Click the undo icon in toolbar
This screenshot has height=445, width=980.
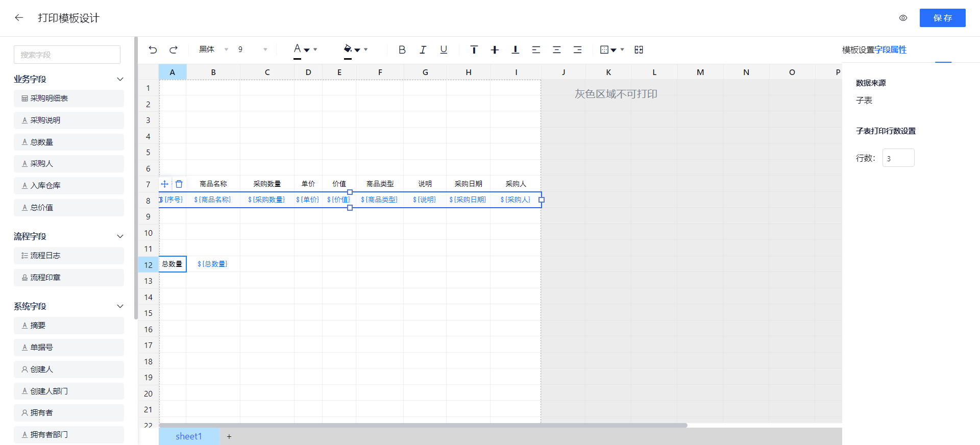pyautogui.click(x=153, y=50)
